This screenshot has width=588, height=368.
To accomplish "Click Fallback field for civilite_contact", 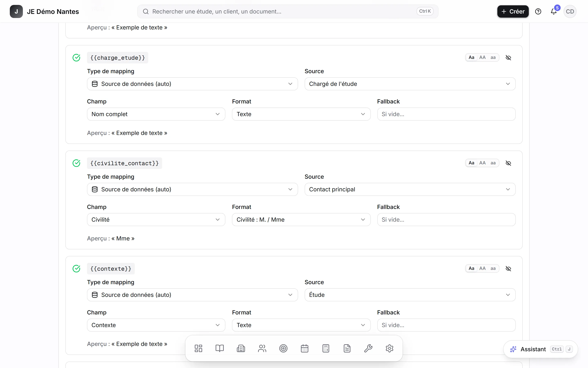I will pos(446,220).
